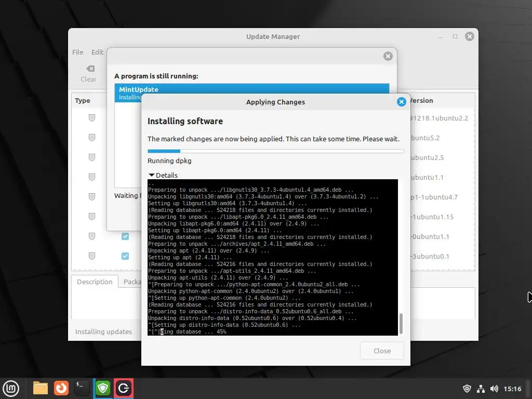Switch to Update Manager shield taskbar icon
The width and height of the screenshot is (532, 399).
coord(103,388)
